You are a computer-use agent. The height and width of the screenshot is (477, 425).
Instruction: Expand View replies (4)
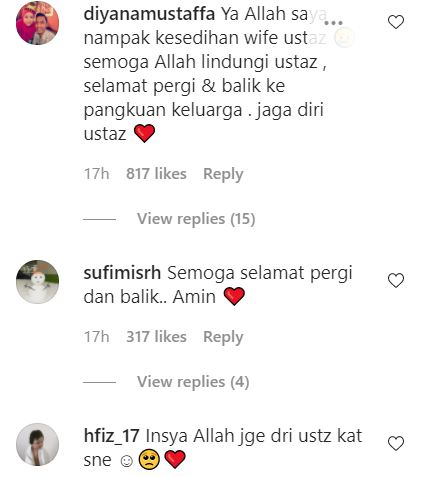click(x=193, y=382)
